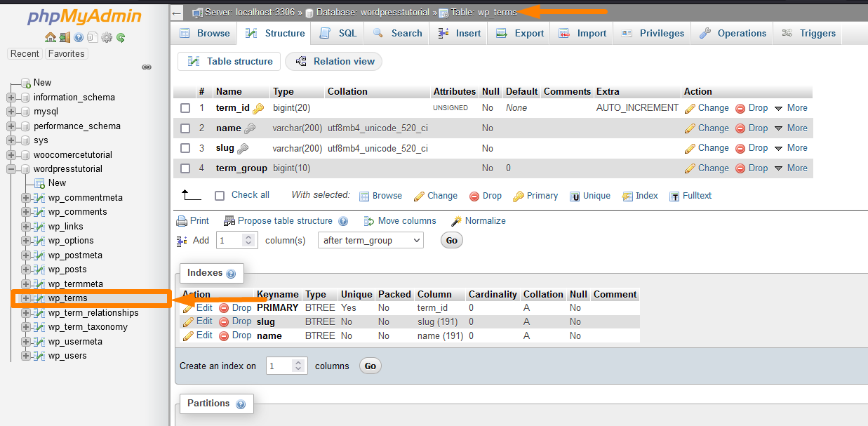
Task: Click With selected Change pencil action
Action: click(435, 196)
